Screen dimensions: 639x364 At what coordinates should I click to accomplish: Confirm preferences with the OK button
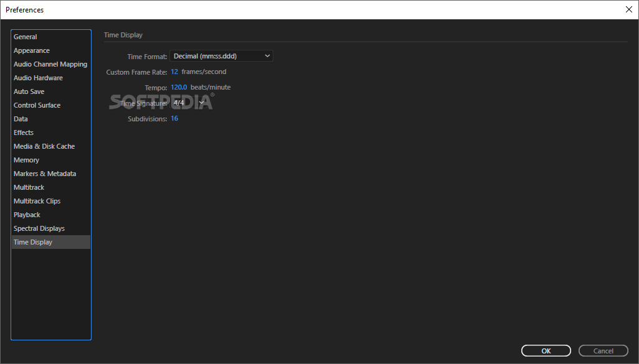click(546, 350)
